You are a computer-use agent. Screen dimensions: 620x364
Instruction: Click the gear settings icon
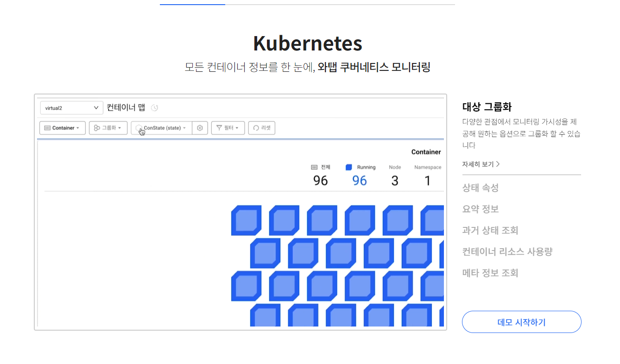coord(200,128)
